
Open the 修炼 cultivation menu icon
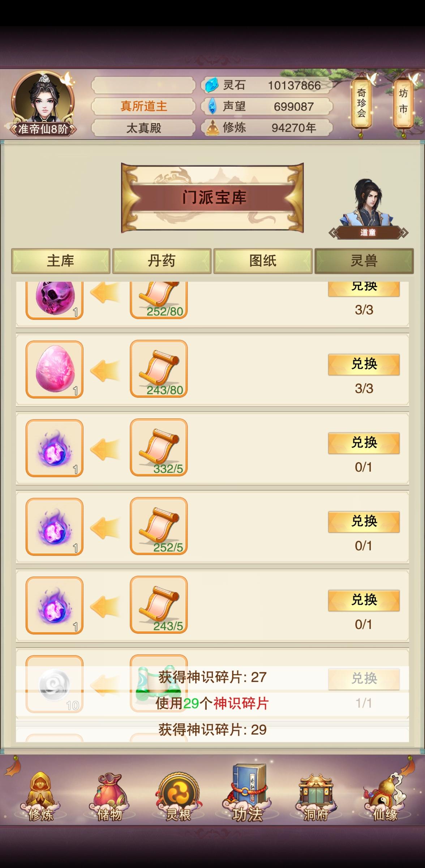[x=40, y=797]
